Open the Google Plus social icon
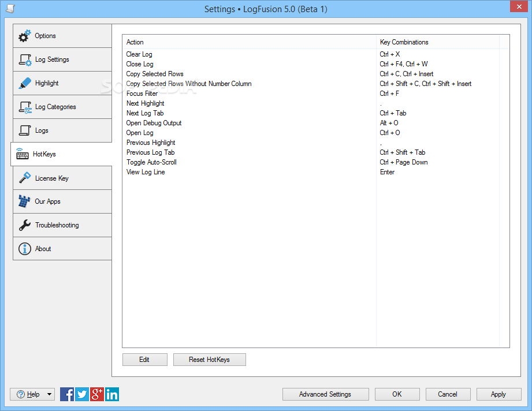 coord(96,394)
